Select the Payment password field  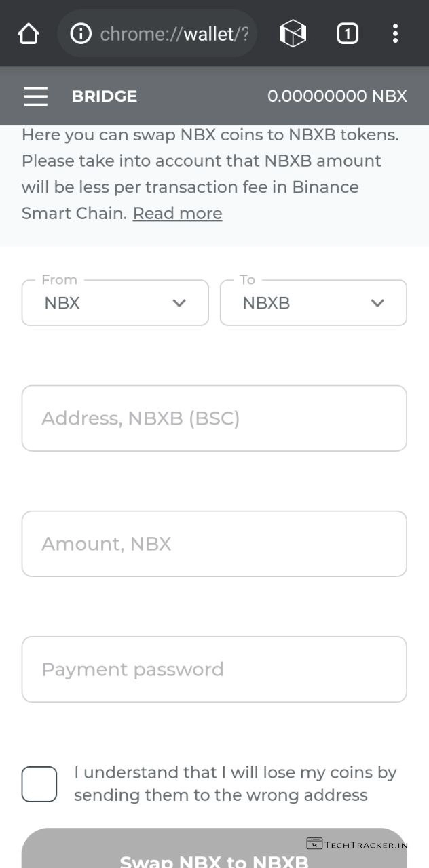pyautogui.click(x=214, y=669)
